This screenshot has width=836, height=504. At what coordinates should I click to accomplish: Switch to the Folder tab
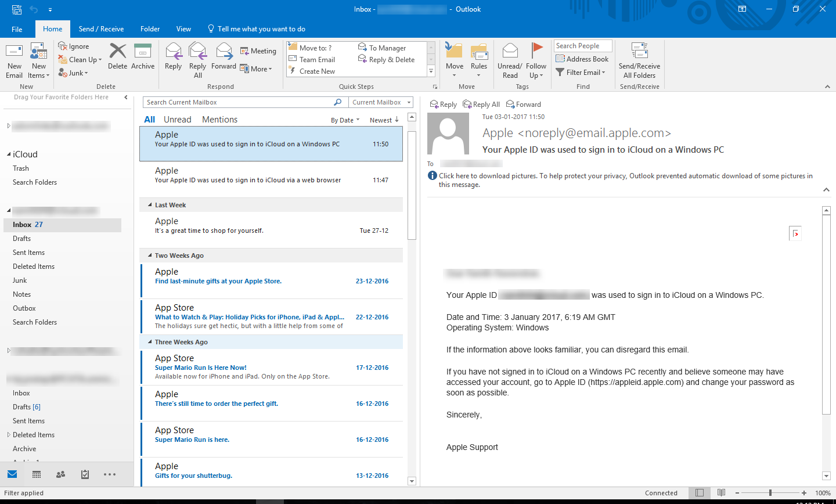click(x=150, y=29)
